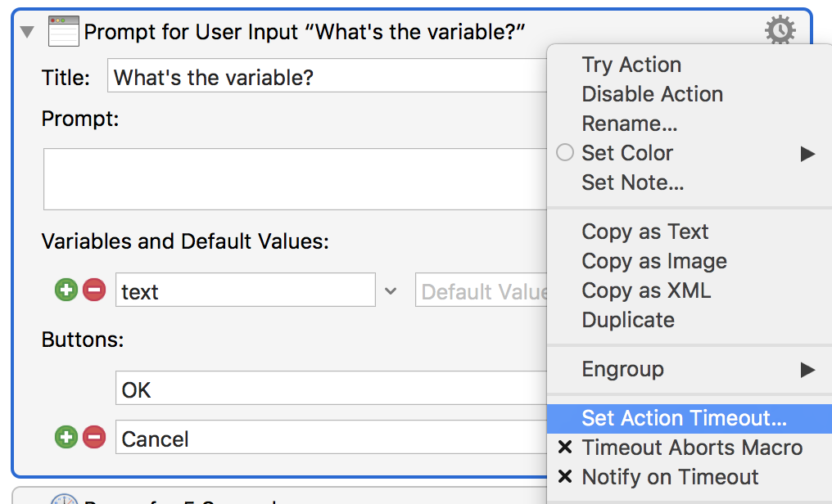The image size is (832, 504).
Task: Add a variable with the green plus icon
Action: point(66,290)
